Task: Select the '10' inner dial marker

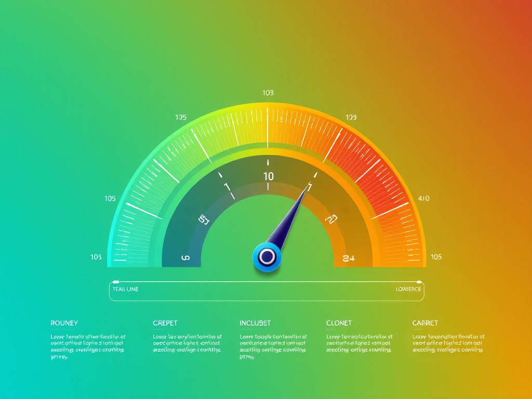Action: click(x=268, y=176)
